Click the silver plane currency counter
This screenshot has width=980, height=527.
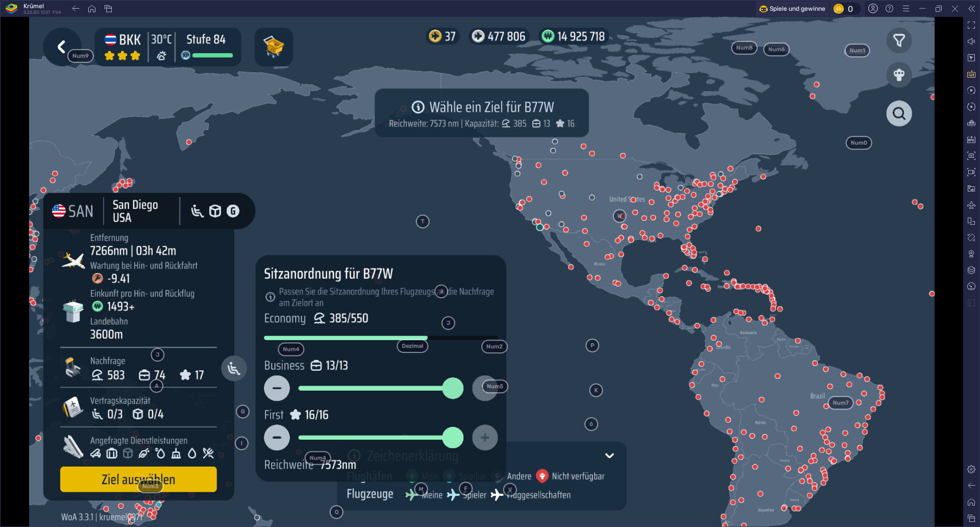[x=498, y=36]
